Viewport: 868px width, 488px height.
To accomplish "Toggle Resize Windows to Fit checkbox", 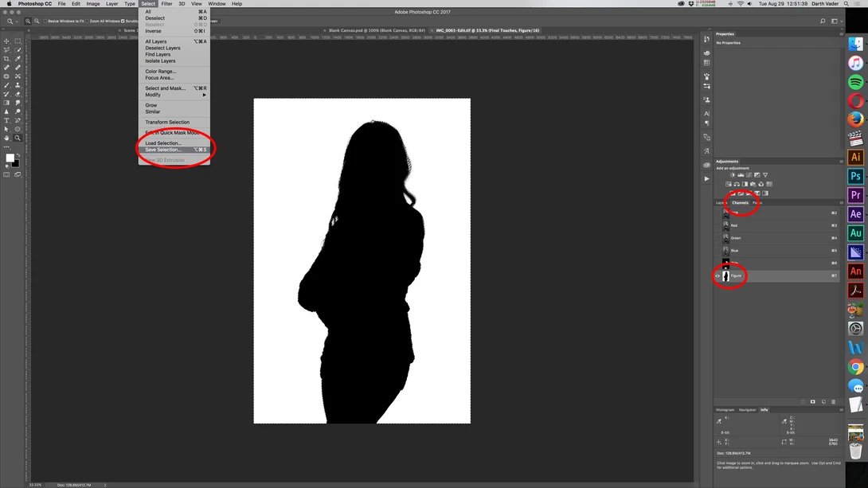I will pos(45,21).
